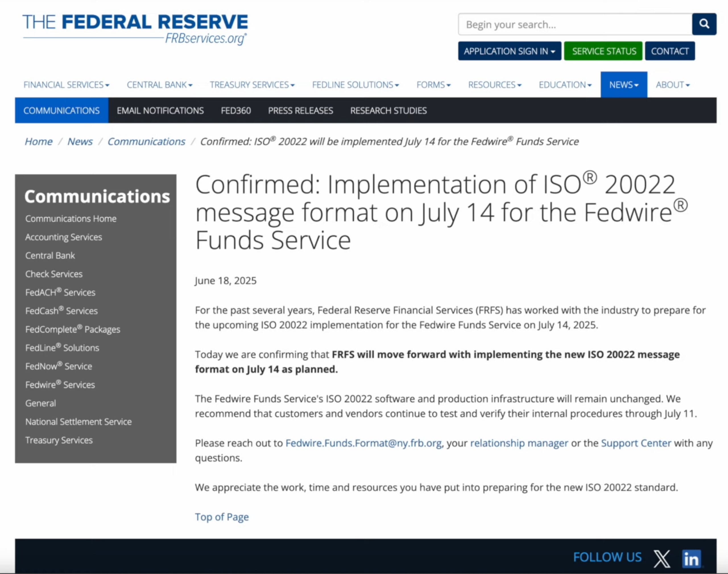
Task: Click the search magnifier icon button
Action: coord(704,24)
